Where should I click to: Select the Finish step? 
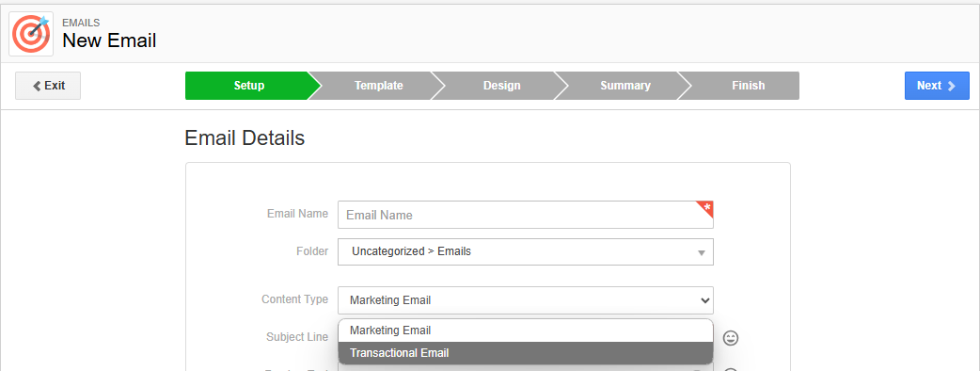(x=748, y=86)
